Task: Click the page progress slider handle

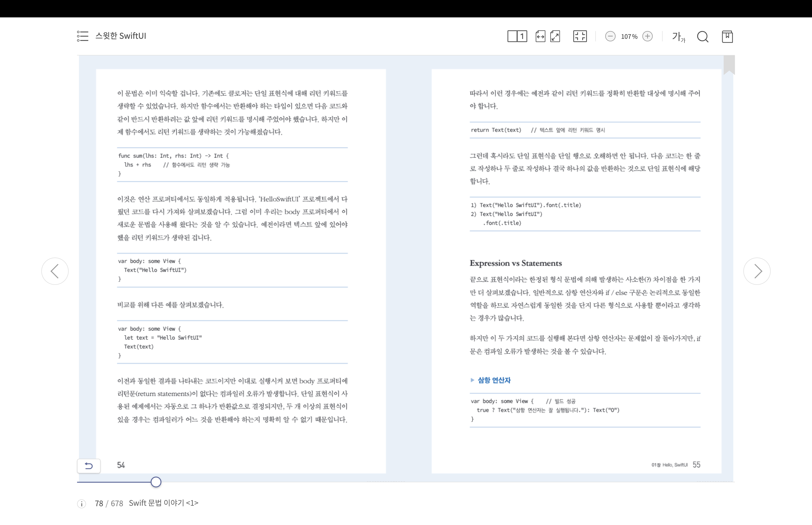Action: coord(156,482)
